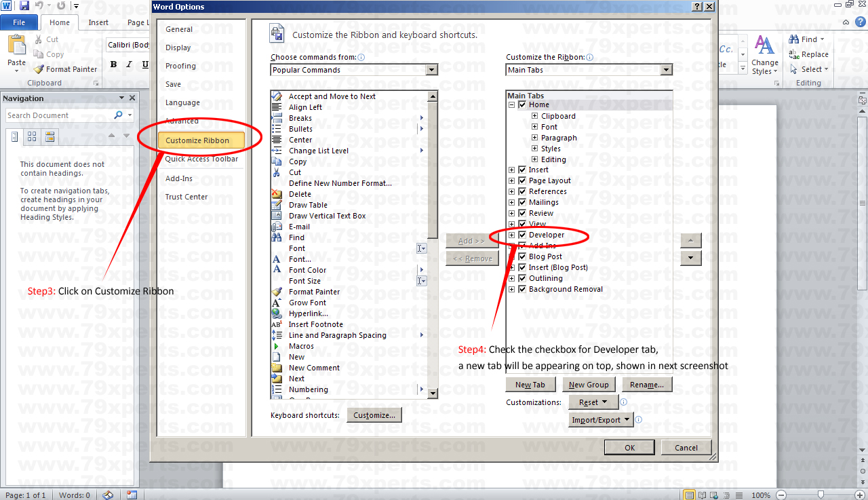868x500 pixels.
Task: Select Proofing in Word Options sidebar
Action: (x=180, y=66)
